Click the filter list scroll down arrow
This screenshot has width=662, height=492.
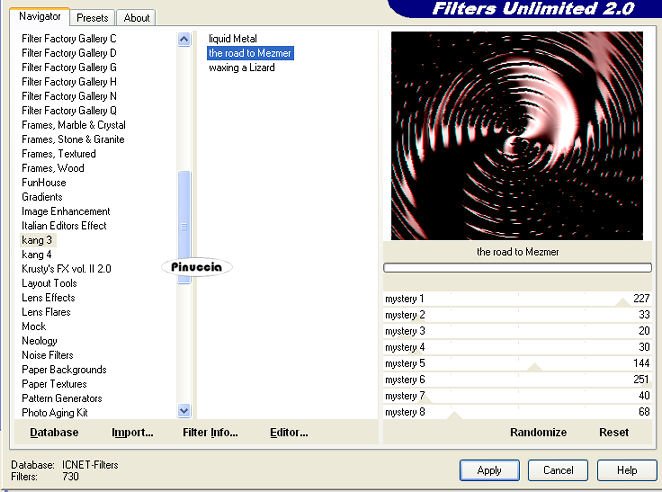click(x=184, y=410)
